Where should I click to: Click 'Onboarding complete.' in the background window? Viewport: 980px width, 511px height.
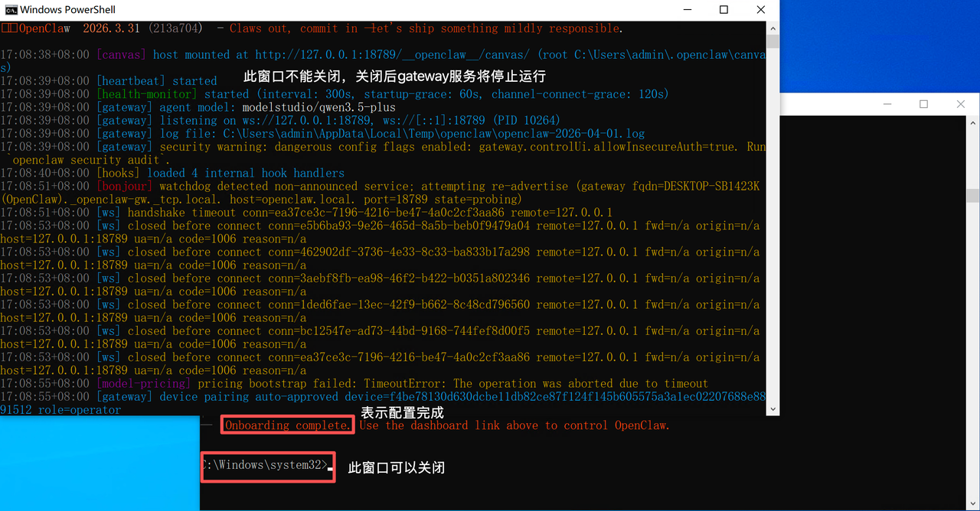point(288,425)
